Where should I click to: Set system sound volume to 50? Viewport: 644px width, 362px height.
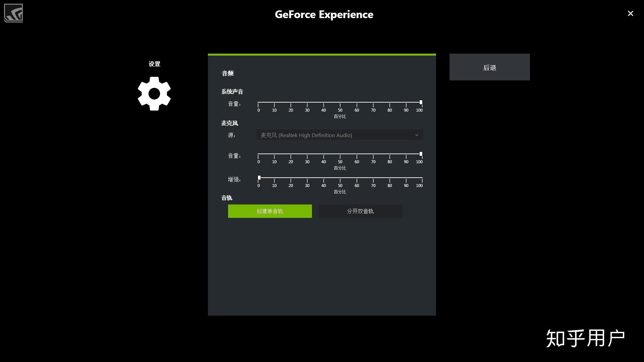340,102
